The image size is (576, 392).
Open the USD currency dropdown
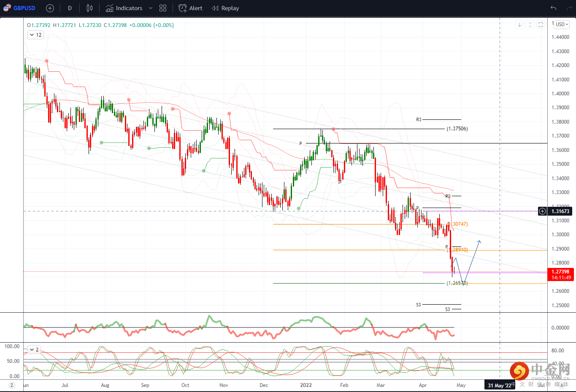562,24
